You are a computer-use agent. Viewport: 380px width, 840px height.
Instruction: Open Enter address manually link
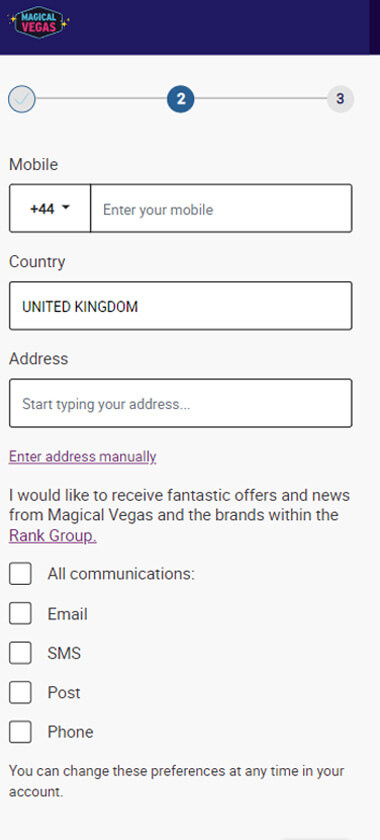coord(83,456)
